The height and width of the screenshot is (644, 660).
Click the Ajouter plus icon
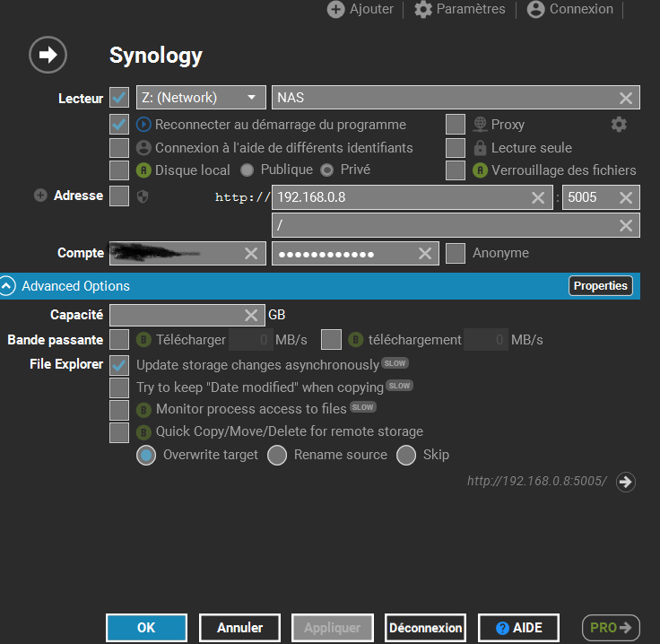tap(335, 9)
